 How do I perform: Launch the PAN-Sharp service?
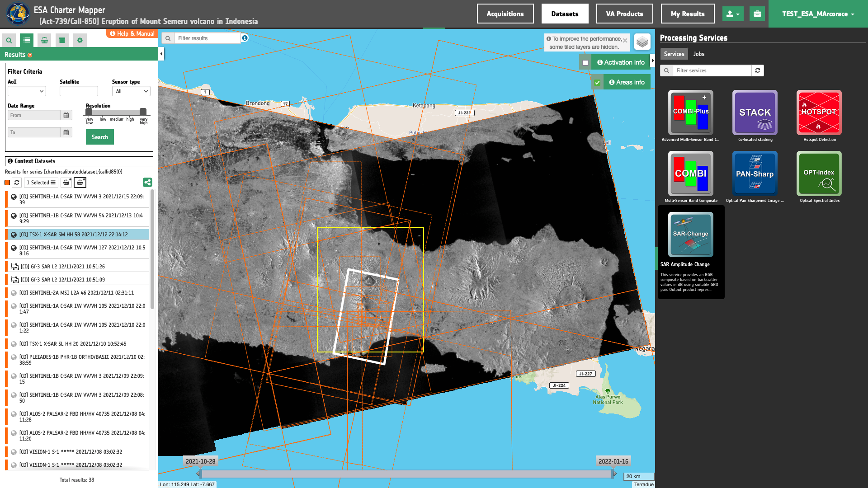pyautogui.click(x=755, y=174)
